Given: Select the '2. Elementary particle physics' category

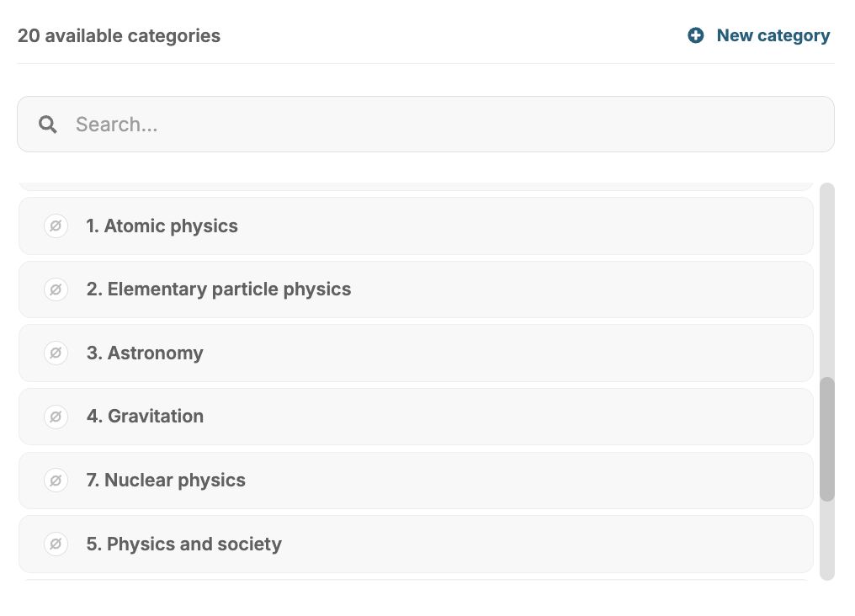Looking at the screenshot, I should [x=219, y=289].
